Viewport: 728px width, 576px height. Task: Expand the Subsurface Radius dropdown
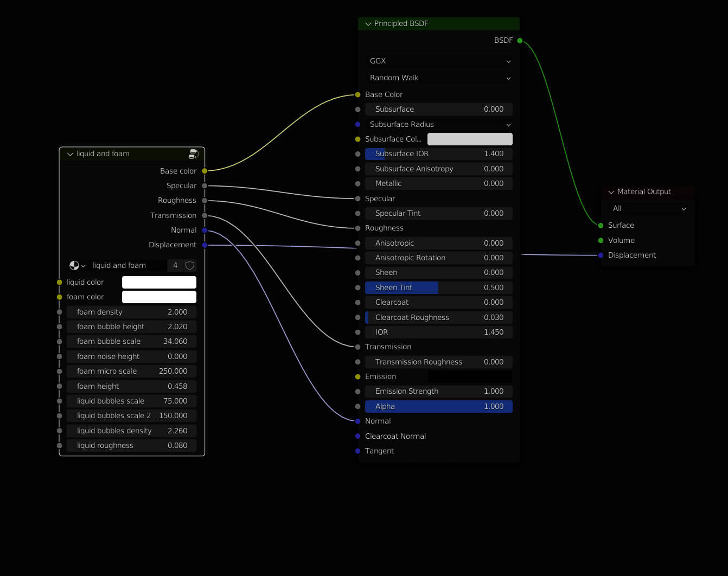439,124
